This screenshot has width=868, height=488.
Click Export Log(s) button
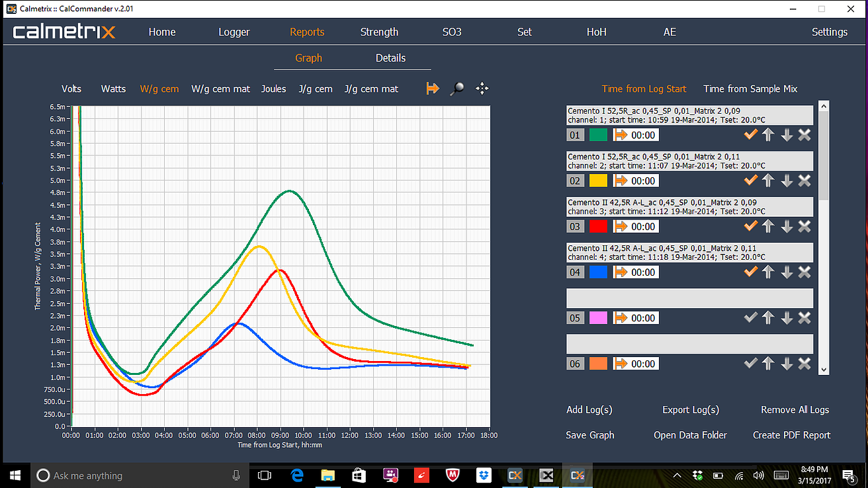pos(690,410)
